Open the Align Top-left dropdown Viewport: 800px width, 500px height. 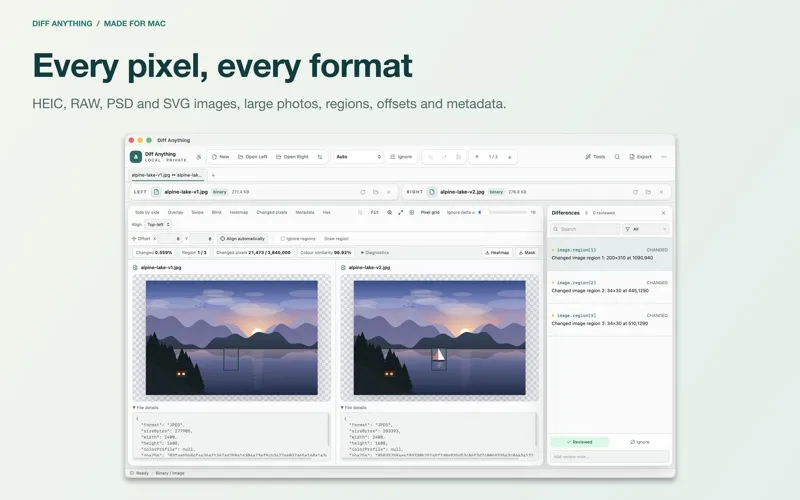point(158,224)
